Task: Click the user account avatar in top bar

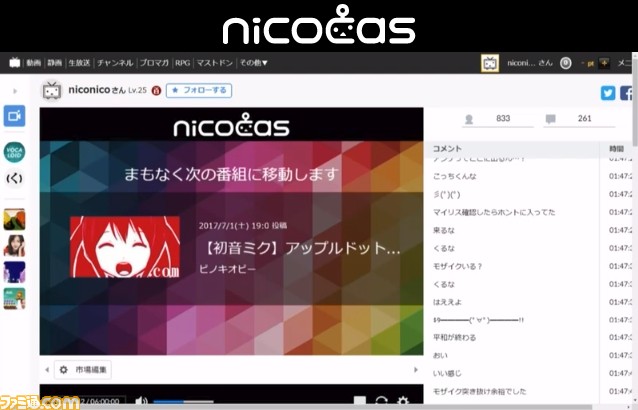Action: click(490, 62)
